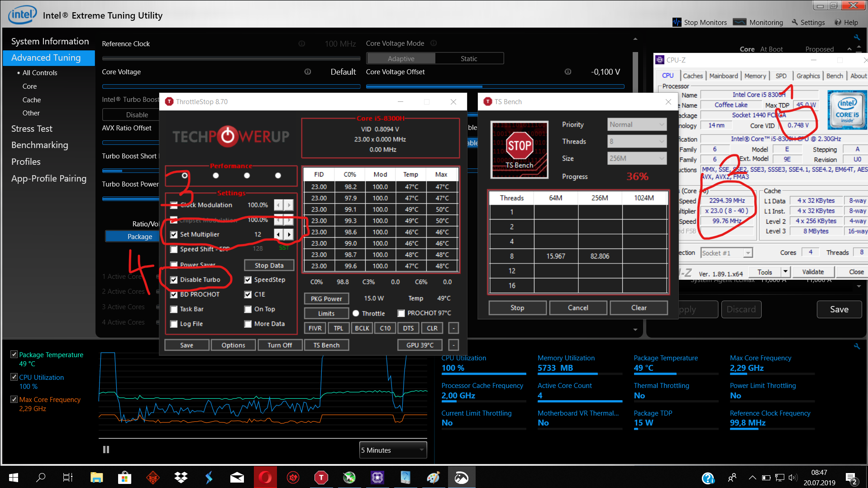Toggle SpeedStep checkbox
This screenshot has width=868, height=488.
pyautogui.click(x=248, y=280)
